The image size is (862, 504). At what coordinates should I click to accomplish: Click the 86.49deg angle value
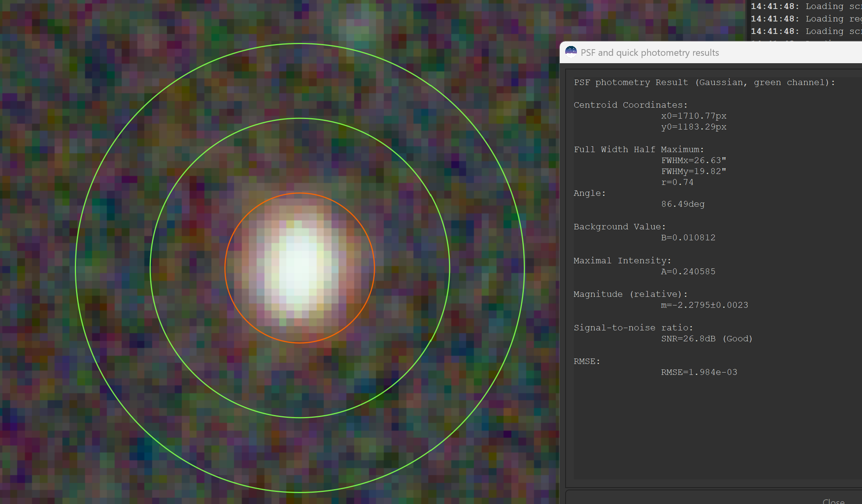click(x=683, y=204)
